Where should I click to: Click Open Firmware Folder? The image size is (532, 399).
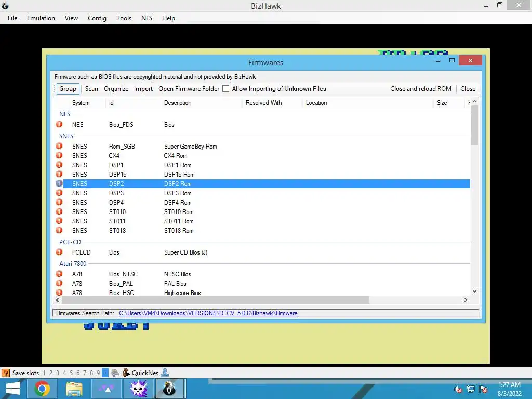coord(189,88)
